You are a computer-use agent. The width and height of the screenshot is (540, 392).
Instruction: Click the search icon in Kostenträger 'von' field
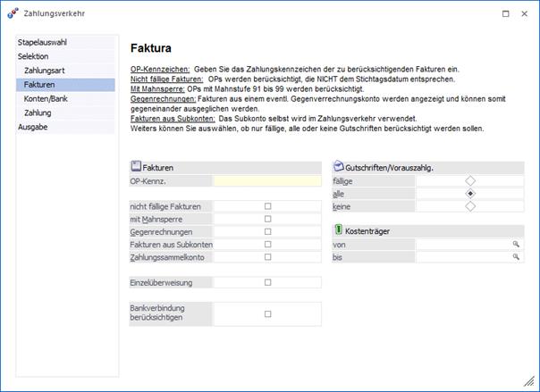tap(516, 244)
